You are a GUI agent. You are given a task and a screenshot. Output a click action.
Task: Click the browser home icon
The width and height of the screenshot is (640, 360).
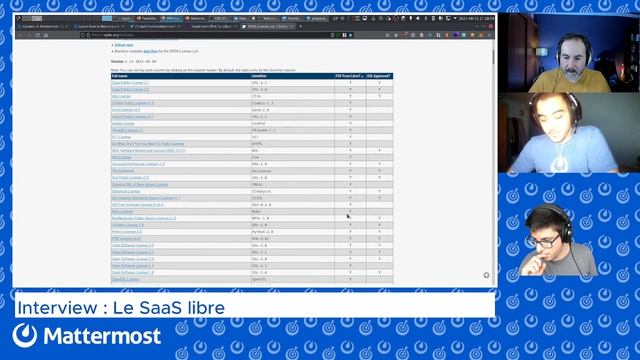pyautogui.click(x=46, y=35)
